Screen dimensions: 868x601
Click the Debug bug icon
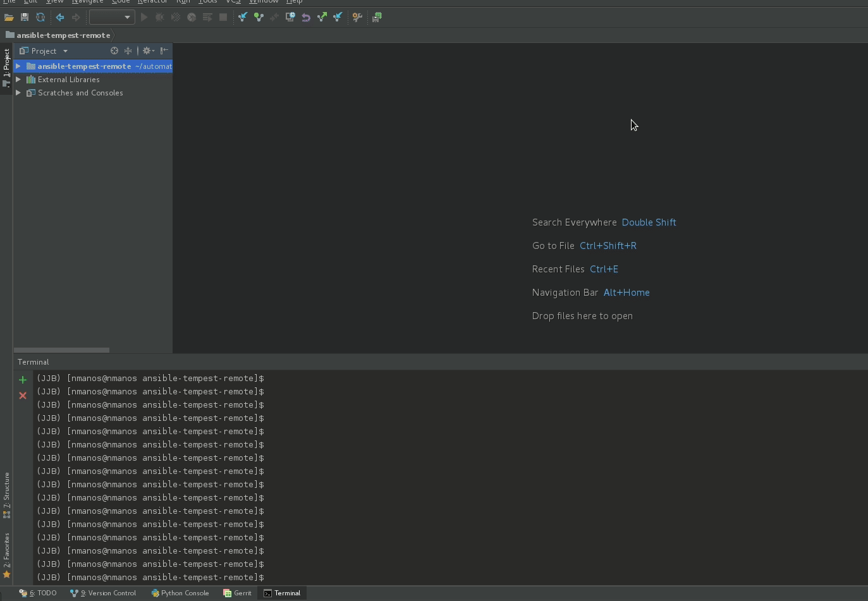pyautogui.click(x=160, y=18)
